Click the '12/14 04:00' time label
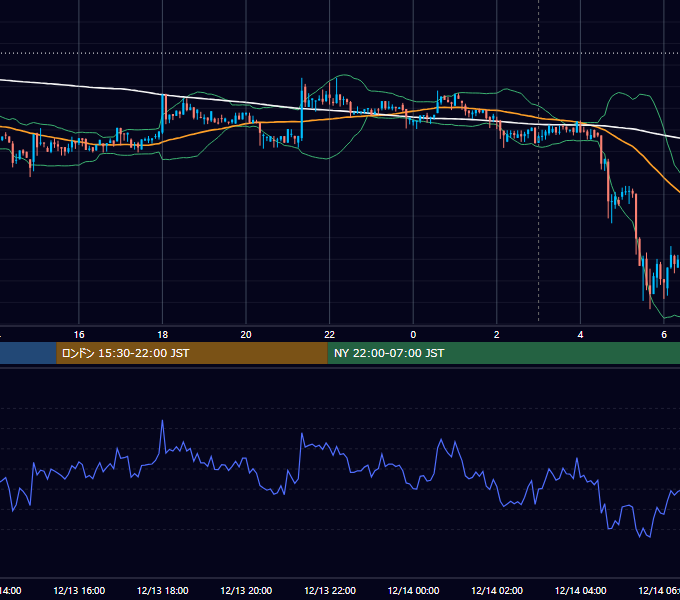The width and height of the screenshot is (680, 600). pos(580,590)
